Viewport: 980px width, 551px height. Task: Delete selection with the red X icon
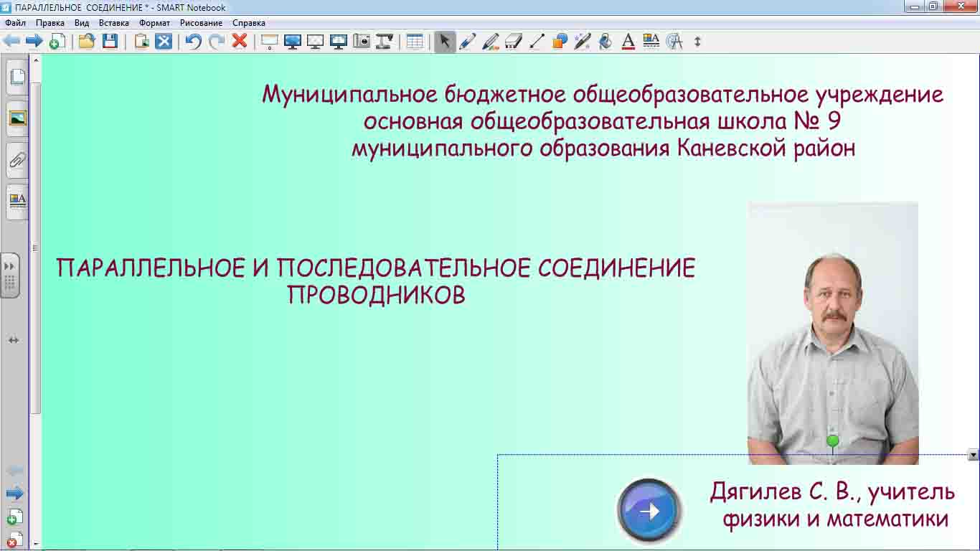240,41
